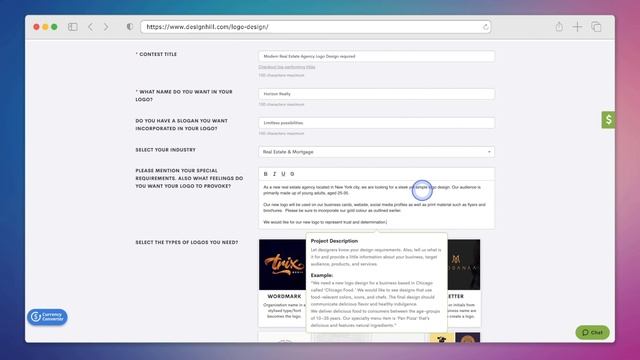Open the Chat button

pyautogui.click(x=592, y=332)
